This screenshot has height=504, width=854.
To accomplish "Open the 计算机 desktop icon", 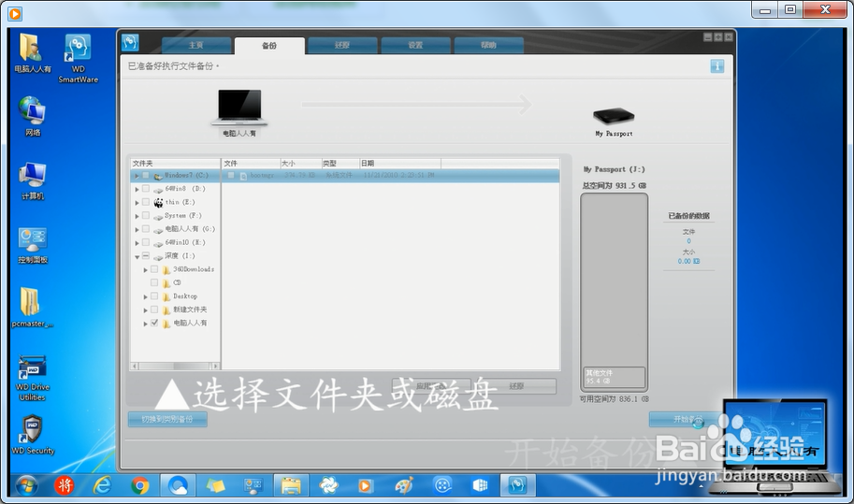I will [32, 180].
